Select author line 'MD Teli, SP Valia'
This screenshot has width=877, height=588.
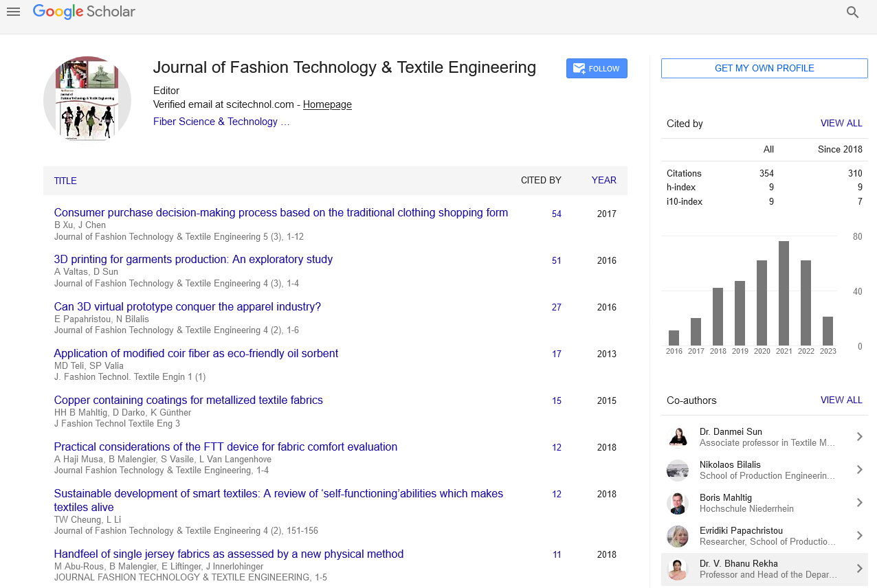point(89,365)
